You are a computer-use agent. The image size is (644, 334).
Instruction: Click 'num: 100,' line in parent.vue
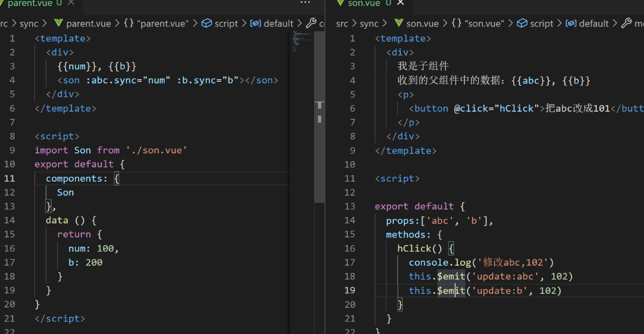(94, 249)
